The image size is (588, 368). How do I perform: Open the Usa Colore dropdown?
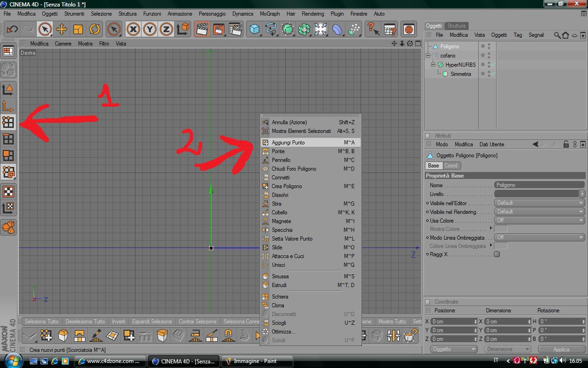pos(540,220)
